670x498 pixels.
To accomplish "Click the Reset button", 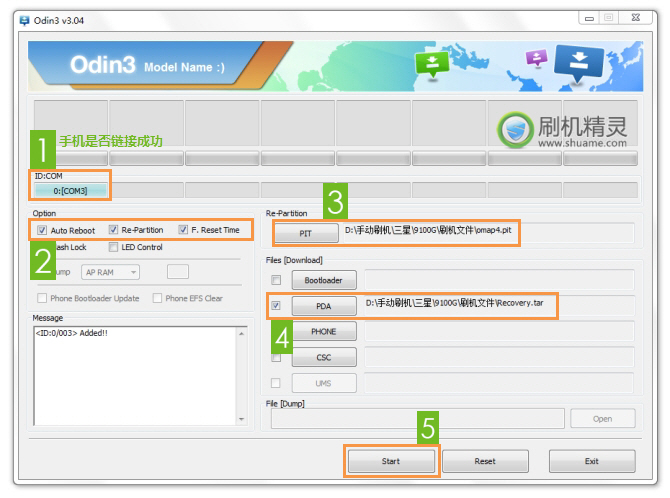I will coord(485,461).
